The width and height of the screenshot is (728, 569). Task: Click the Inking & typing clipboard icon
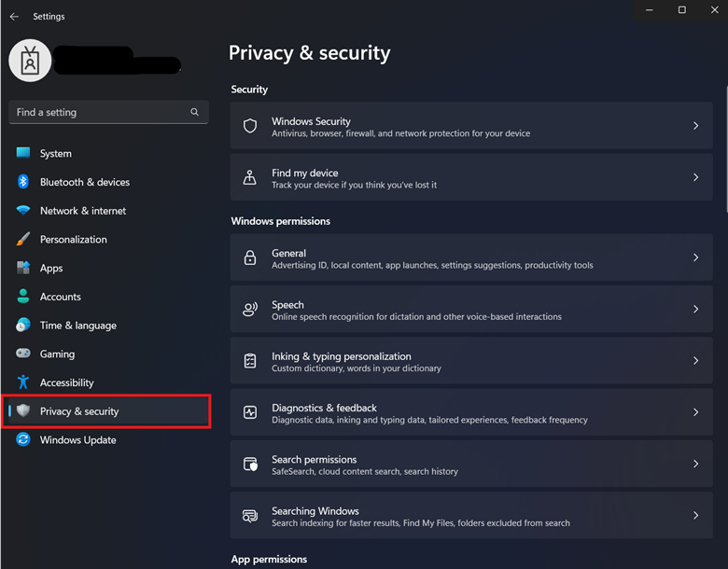pos(250,361)
